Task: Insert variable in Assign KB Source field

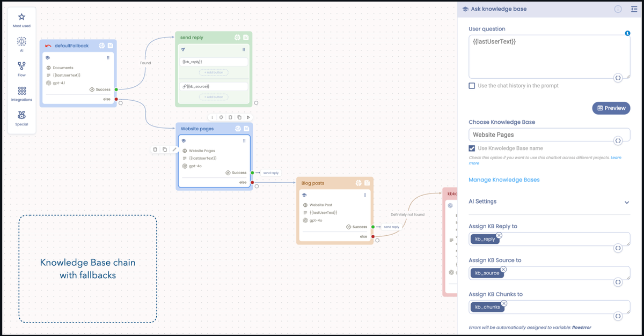Action: point(618,282)
